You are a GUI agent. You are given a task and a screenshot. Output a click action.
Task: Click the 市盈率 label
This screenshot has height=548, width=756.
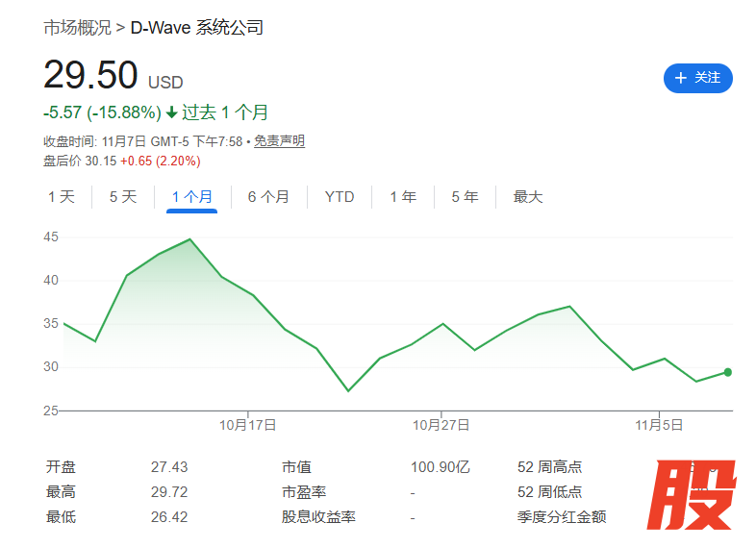point(304,492)
